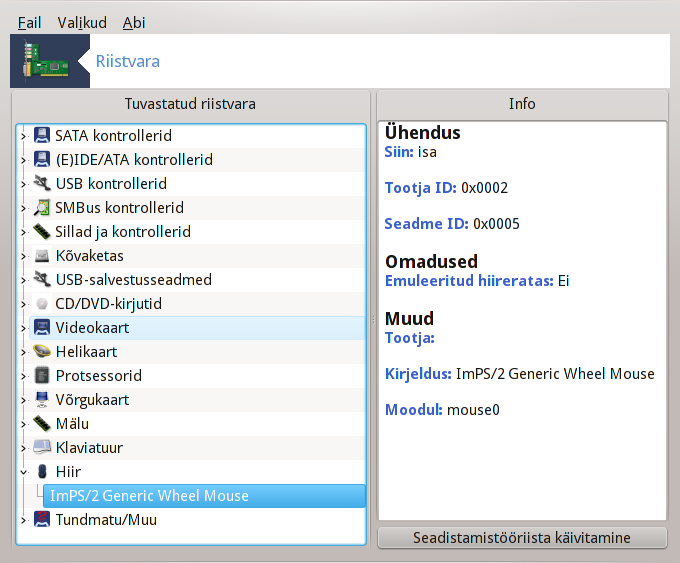Click the Riistvara title text

(128, 61)
